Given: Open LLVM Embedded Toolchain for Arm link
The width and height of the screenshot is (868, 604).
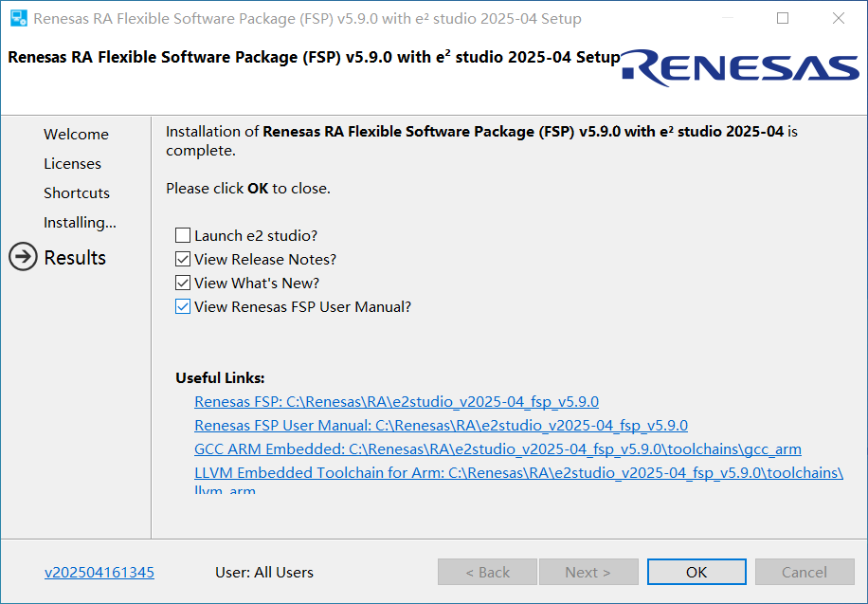Looking at the screenshot, I should (518, 473).
